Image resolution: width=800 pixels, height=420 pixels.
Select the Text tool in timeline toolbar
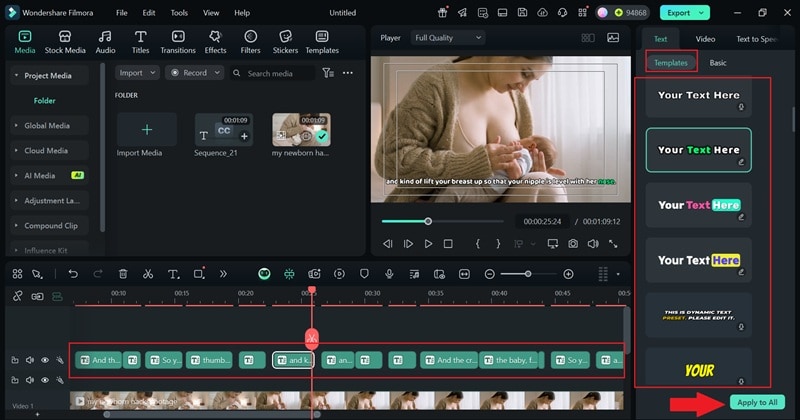click(x=173, y=274)
